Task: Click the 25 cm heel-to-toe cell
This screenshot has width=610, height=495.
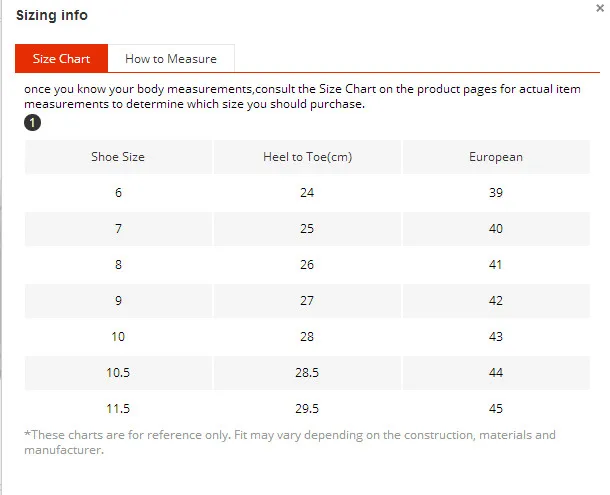Action: tap(306, 229)
